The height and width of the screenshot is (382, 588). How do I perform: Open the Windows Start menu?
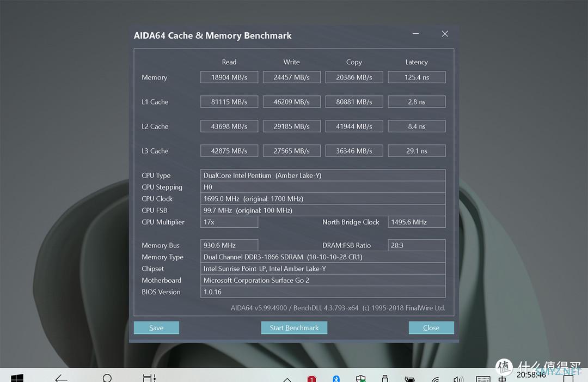pyautogui.click(x=17, y=378)
